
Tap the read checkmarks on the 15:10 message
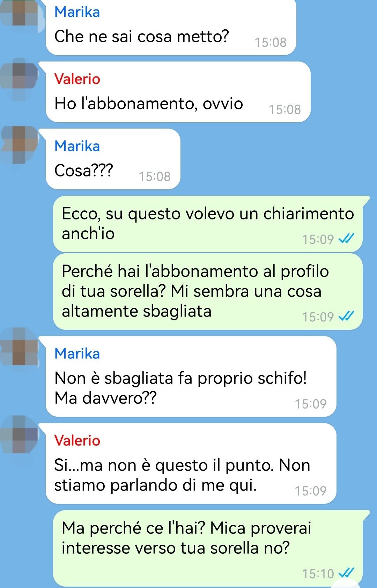[347, 573]
